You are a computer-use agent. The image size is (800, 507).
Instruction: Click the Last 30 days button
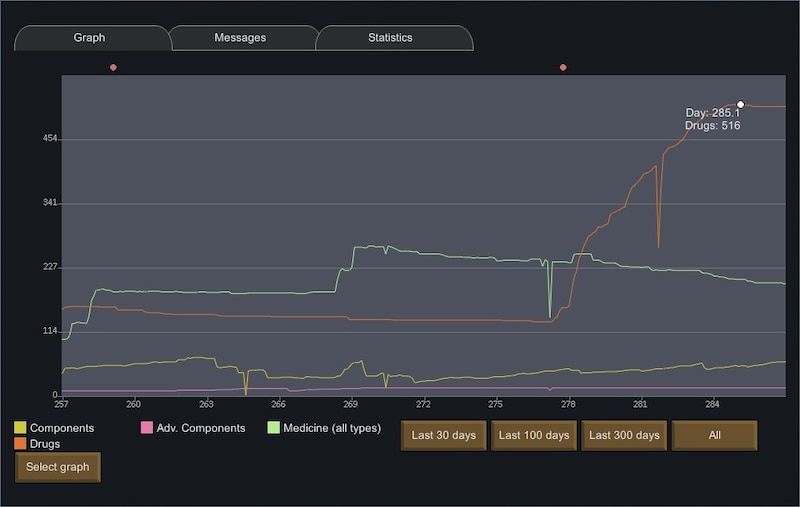443,435
